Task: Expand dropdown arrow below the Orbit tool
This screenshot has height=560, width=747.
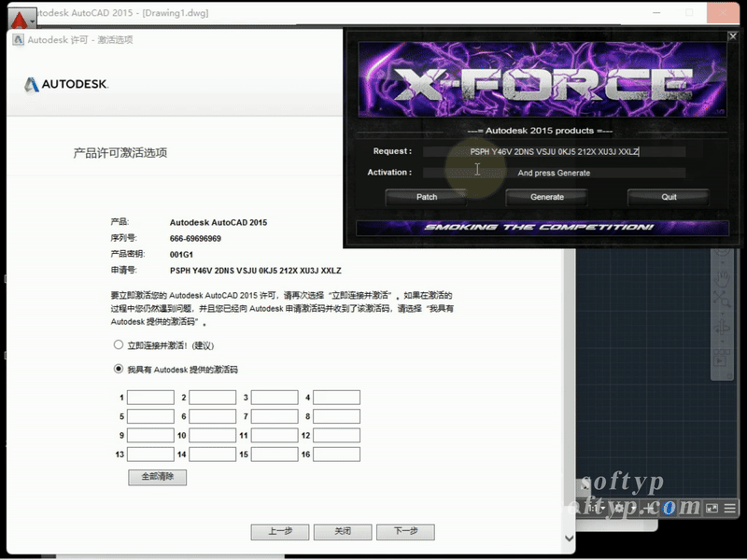Action: point(722,342)
